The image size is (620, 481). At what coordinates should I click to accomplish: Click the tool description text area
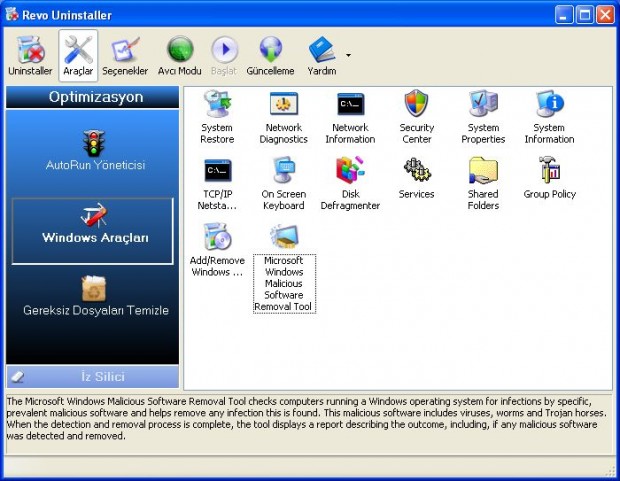click(x=309, y=423)
